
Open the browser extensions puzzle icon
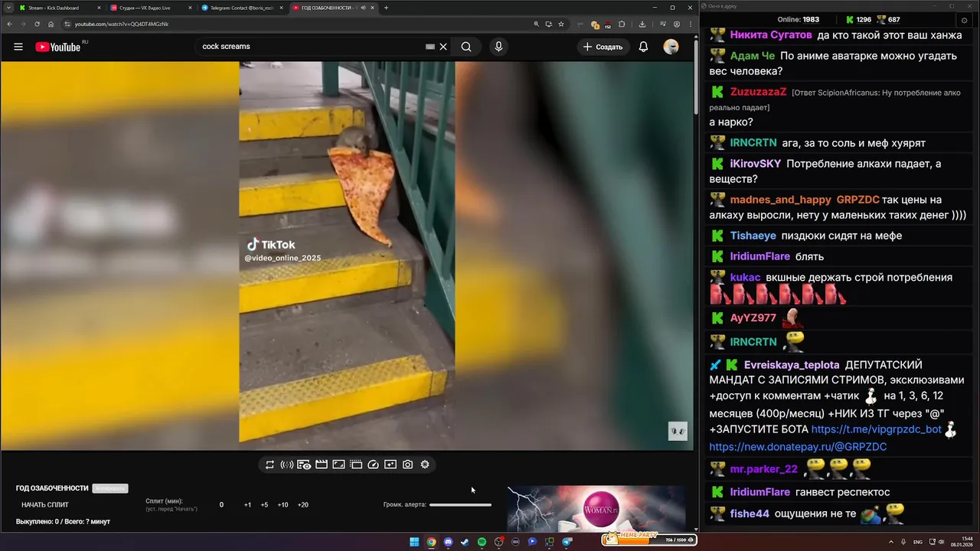click(x=622, y=24)
